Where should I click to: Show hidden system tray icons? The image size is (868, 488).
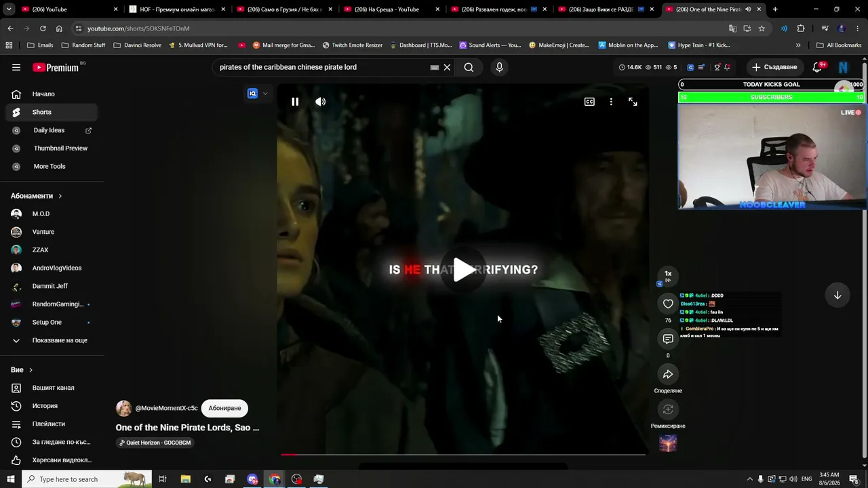(x=749, y=479)
